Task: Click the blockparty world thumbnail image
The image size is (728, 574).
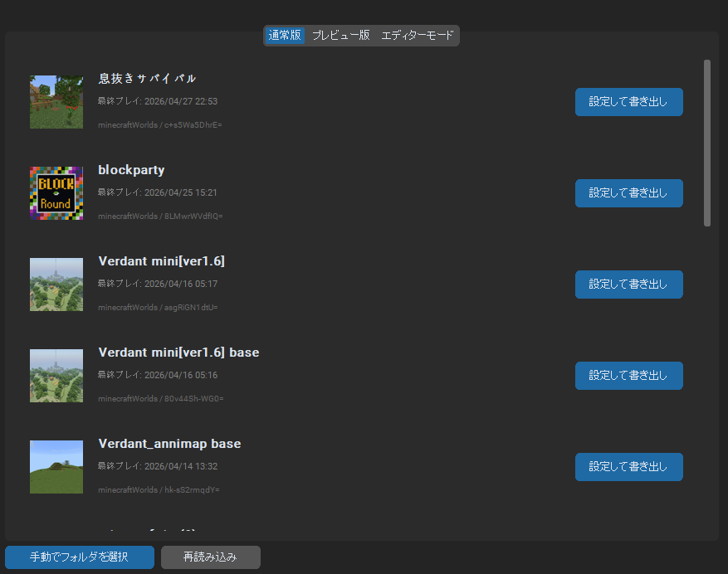Action: [x=56, y=193]
